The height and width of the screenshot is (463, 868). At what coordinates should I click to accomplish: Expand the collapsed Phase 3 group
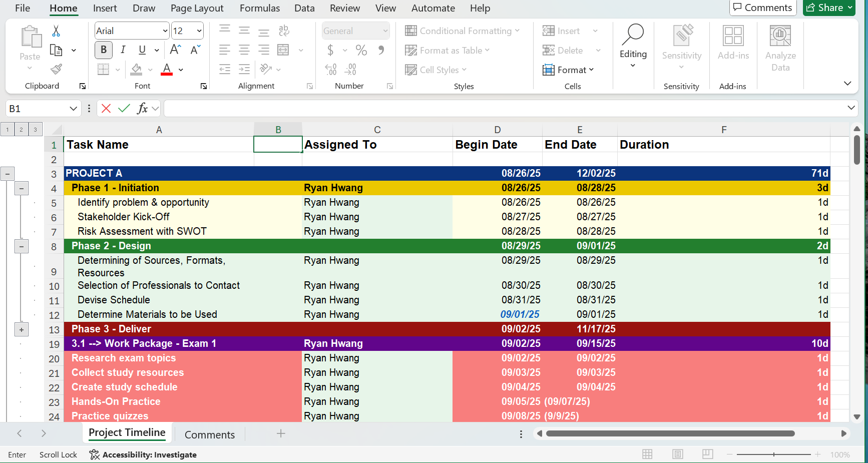point(21,329)
